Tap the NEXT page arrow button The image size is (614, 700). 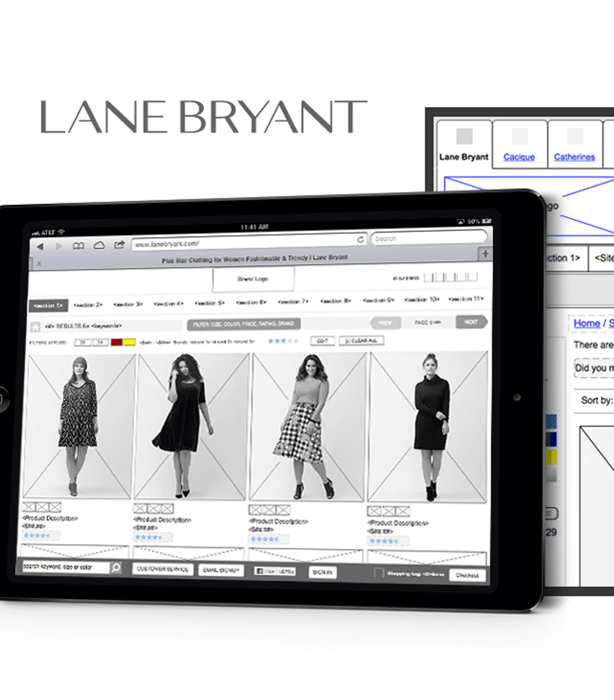tap(471, 322)
